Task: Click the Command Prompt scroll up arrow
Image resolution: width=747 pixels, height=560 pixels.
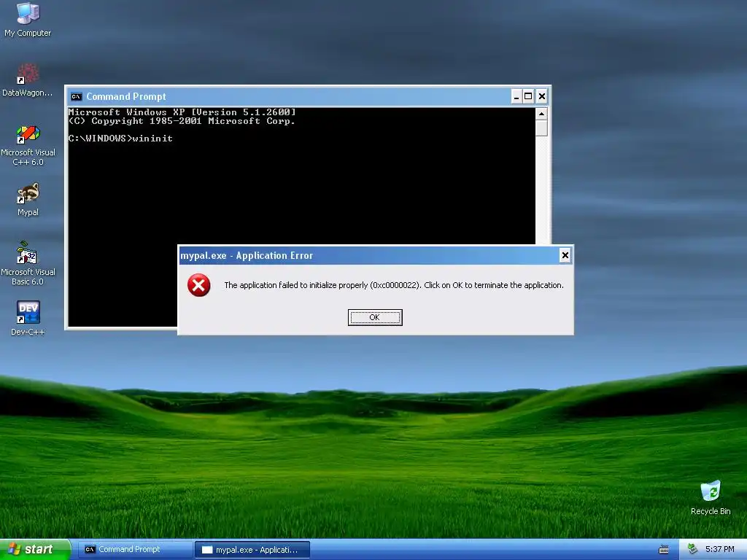Action: pyautogui.click(x=541, y=114)
